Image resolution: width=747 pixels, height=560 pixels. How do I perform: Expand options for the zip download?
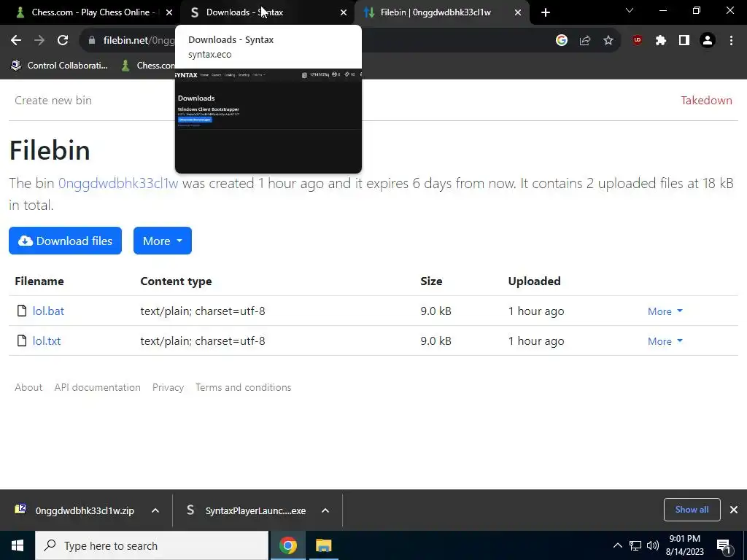point(155,510)
